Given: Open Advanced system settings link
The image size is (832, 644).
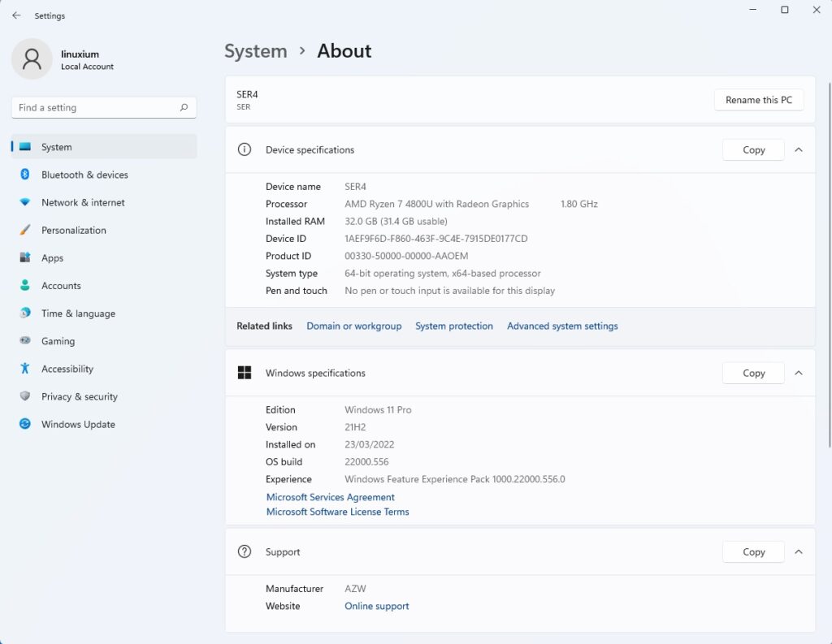Looking at the screenshot, I should click(562, 326).
